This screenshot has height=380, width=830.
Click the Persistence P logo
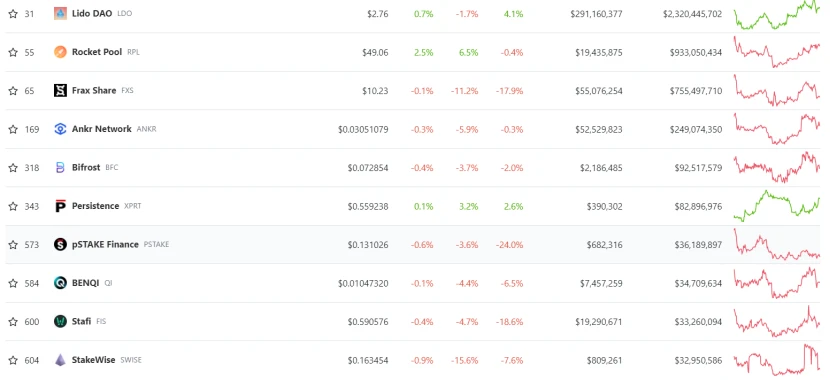(x=60, y=206)
